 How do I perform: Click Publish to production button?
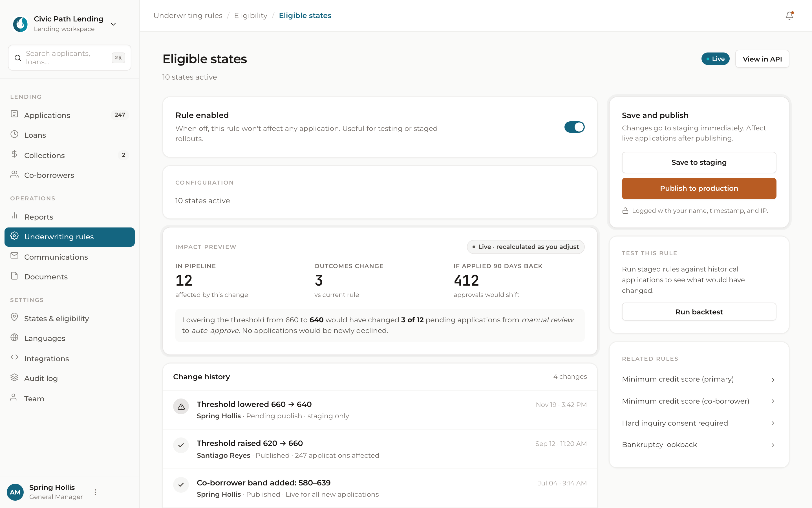[699, 189]
